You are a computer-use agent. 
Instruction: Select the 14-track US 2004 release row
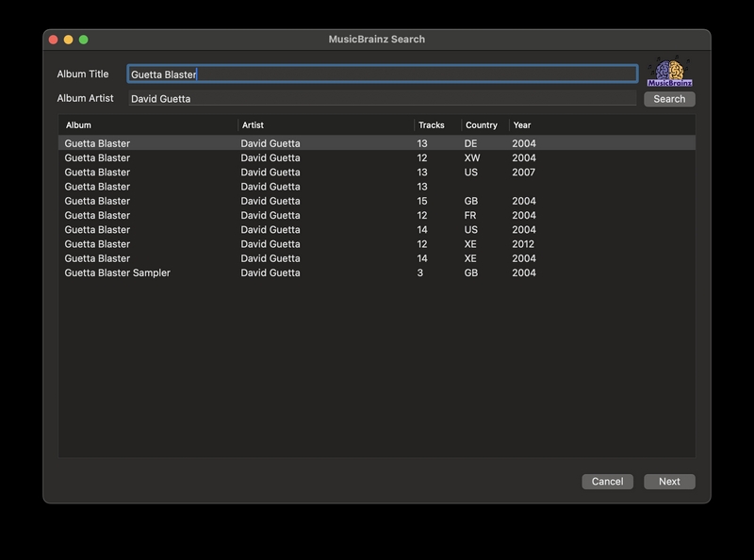[377, 230]
